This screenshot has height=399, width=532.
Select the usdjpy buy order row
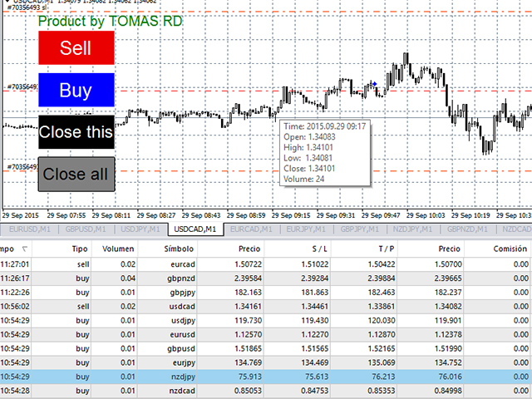pos(266,321)
